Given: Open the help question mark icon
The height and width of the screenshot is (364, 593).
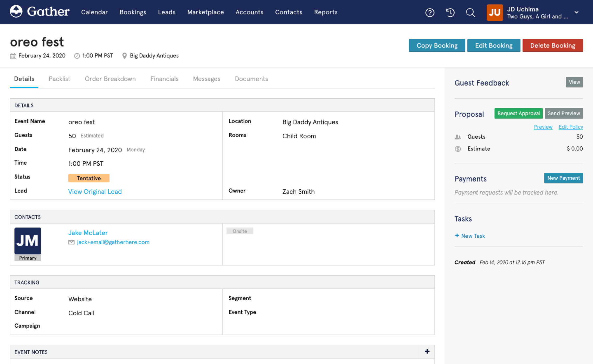Looking at the screenshot, I should [430, 12].
